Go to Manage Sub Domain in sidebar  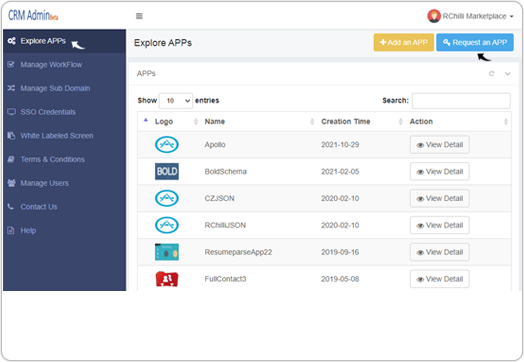point(55,89)
